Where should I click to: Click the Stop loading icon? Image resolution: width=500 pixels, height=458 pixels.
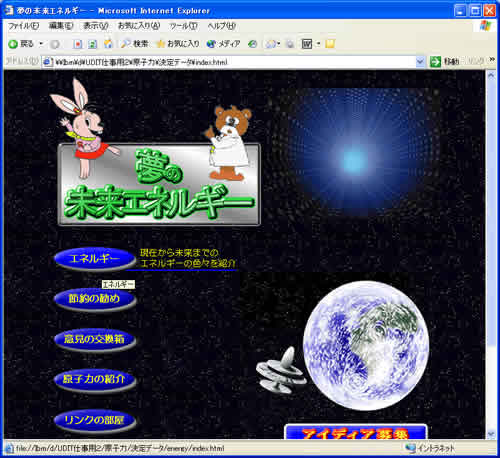tap(78, 44)
